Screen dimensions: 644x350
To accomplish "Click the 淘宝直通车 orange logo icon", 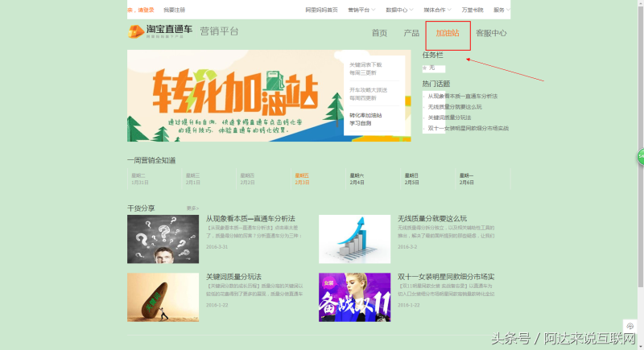I will coord(135,31).
